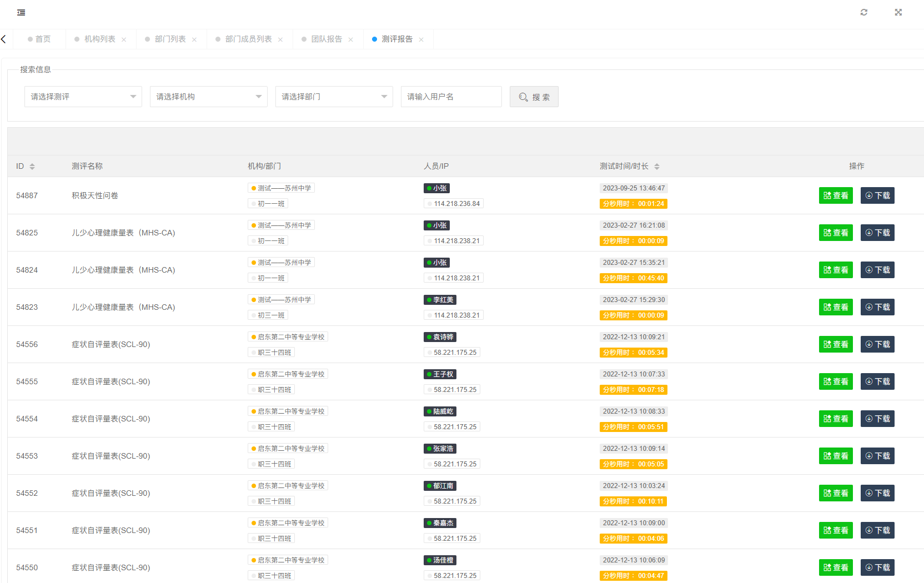Switch to the 部门列表 tab
This screenshot has width=924, height=583.
click(170, 39)
